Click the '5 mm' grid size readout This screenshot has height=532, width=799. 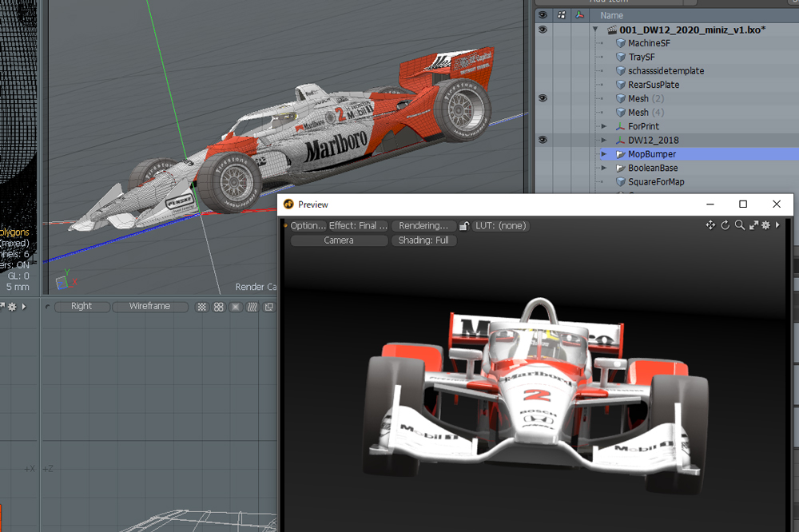point(18,287)
